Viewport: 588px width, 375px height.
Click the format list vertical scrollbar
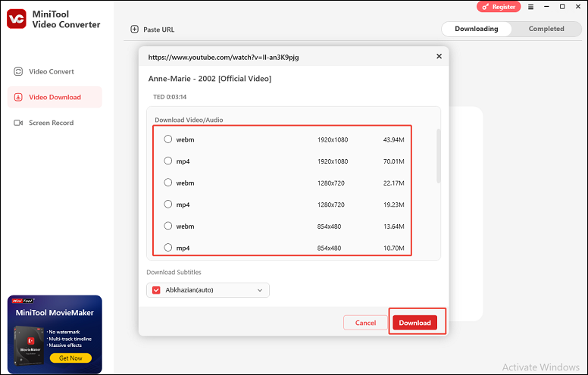[x=439, y=155]
